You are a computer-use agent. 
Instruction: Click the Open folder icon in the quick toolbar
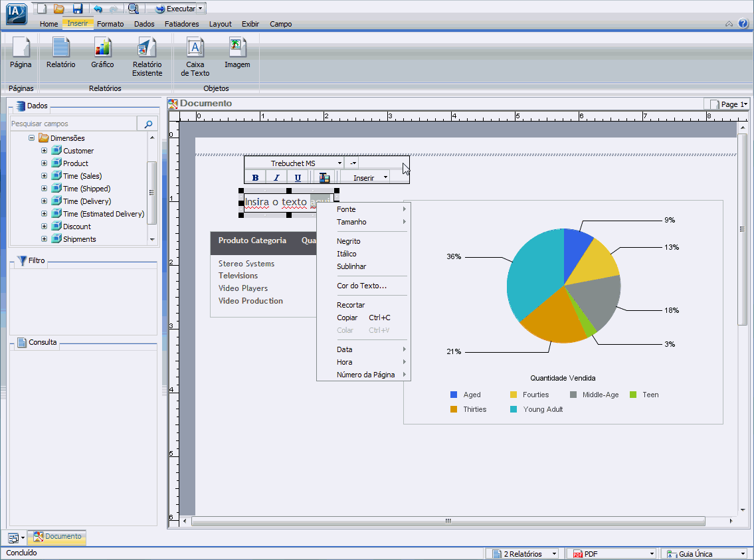pos(59,8)
